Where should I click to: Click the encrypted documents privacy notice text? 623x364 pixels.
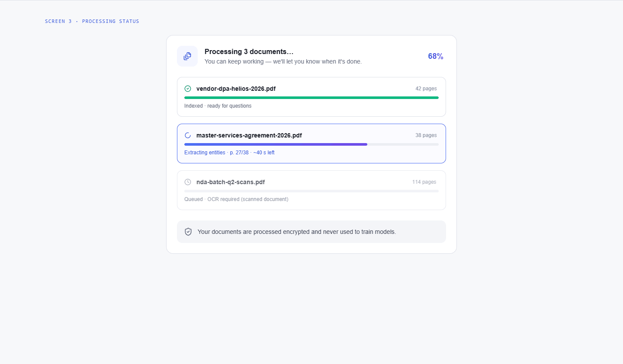(x=297, y=232)
